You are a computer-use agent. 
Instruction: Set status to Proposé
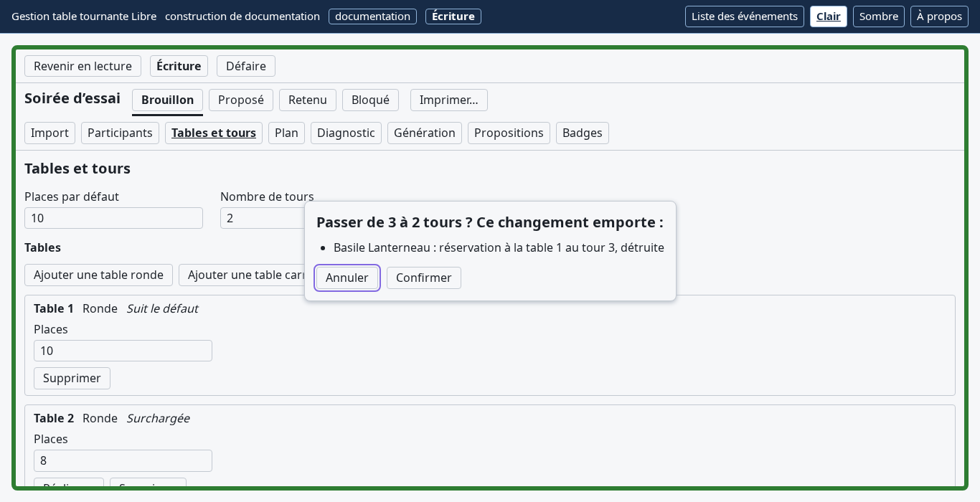241,100
